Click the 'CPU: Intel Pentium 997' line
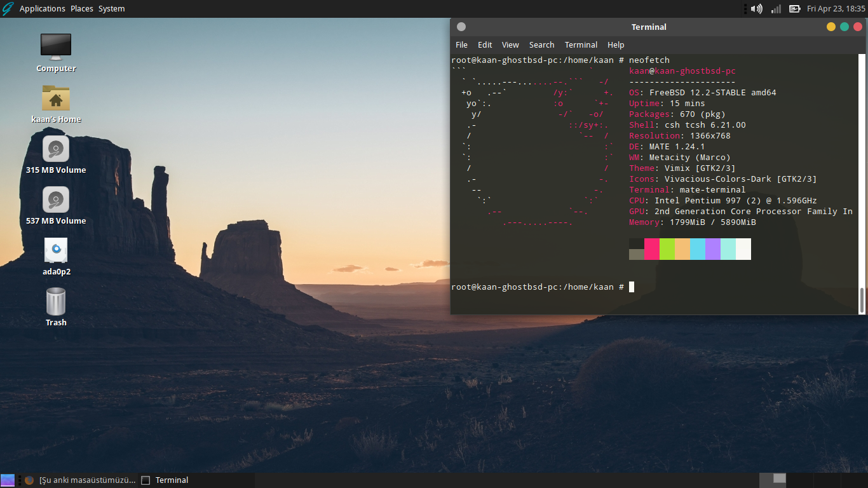Image resolution: width=868 pixels, height=488 pixels. (x=723, y=201)
